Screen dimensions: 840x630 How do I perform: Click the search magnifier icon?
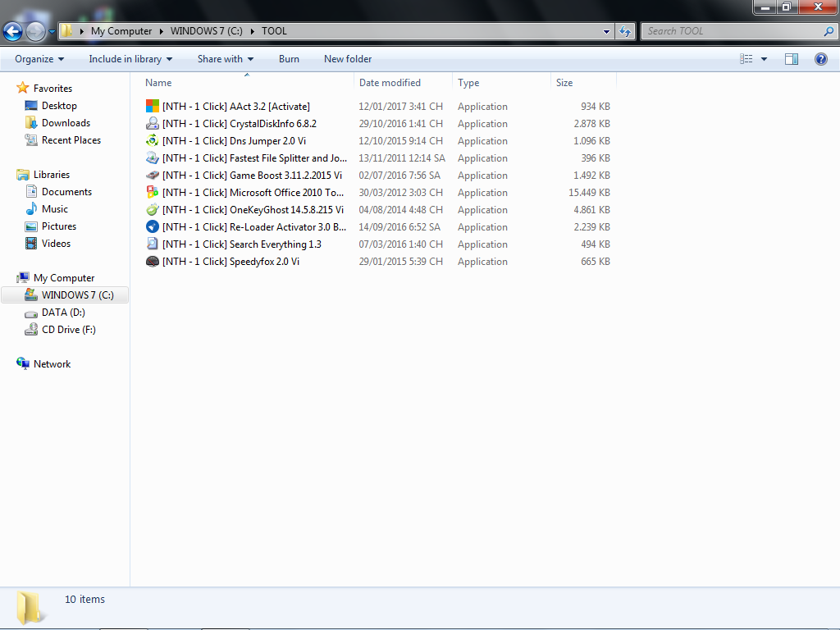pyautogui.click(x=829, y=31)
